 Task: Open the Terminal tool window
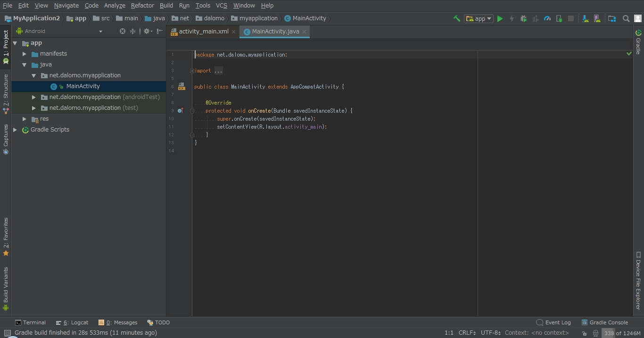coord(30,322)
